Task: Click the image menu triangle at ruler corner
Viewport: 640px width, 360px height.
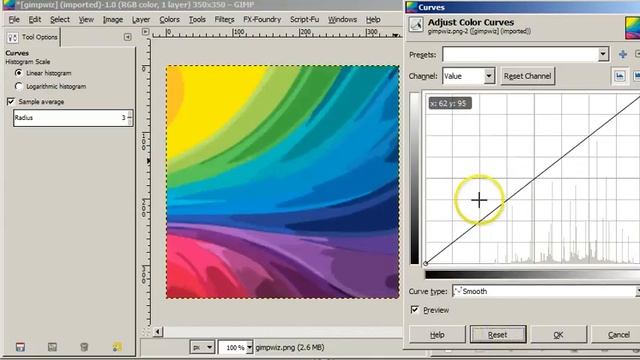Action: pyautogui.click(x=145, y=31)
